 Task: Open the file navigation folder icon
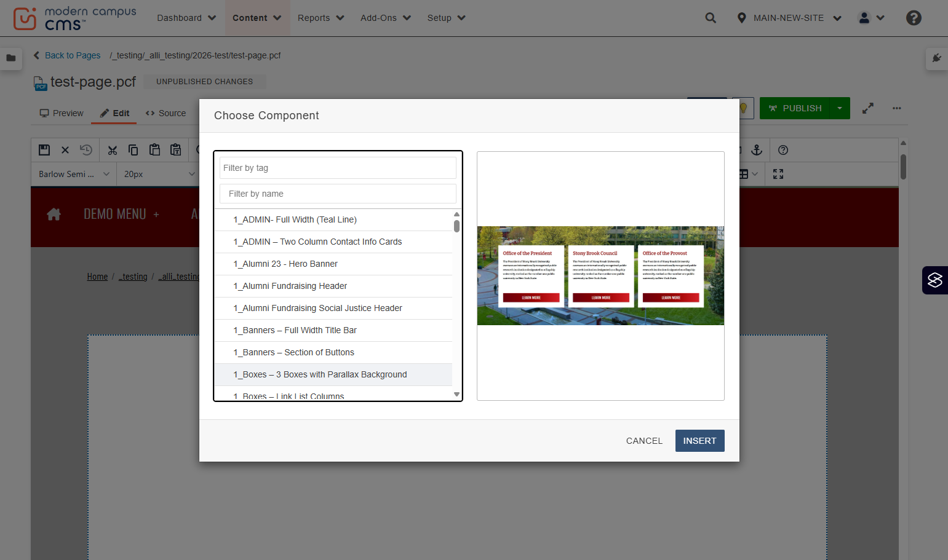11,58
